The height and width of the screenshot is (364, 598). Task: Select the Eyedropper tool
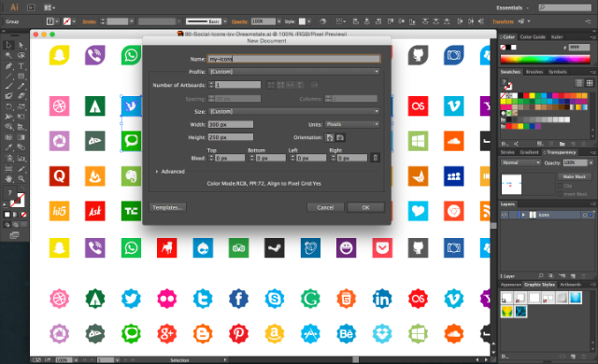pos(8,147)
